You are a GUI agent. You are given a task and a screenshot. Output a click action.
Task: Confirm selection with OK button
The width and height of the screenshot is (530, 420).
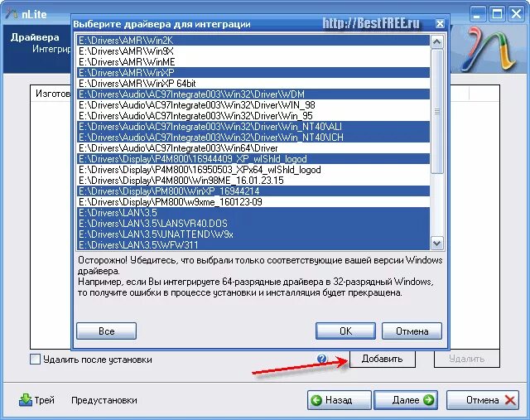[x=345, y=331]
